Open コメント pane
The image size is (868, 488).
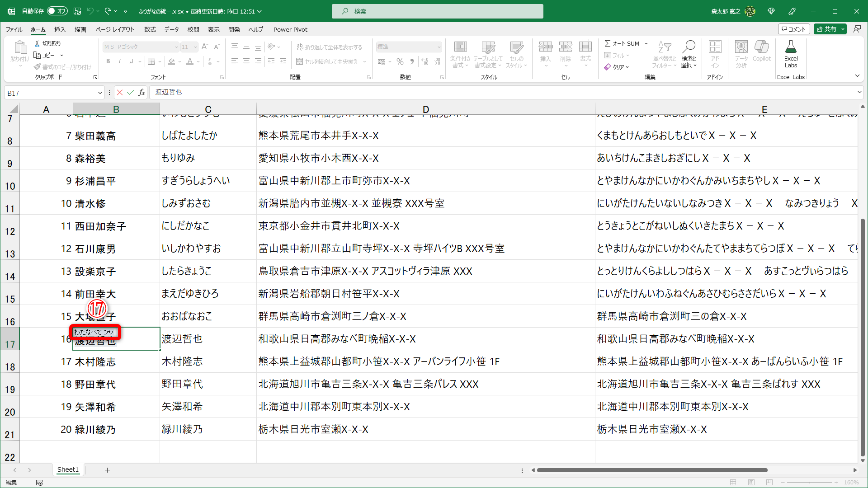click(x=794, y=28)
